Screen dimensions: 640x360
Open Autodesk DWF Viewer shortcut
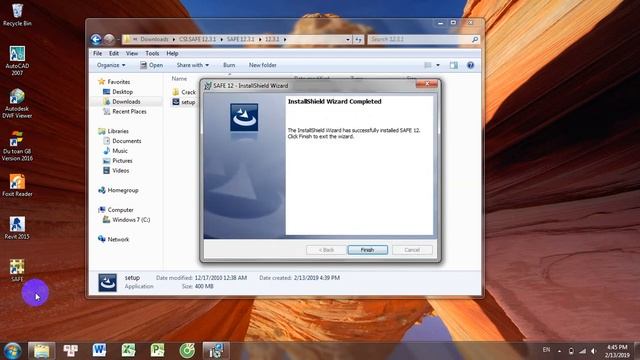(17, 104)
